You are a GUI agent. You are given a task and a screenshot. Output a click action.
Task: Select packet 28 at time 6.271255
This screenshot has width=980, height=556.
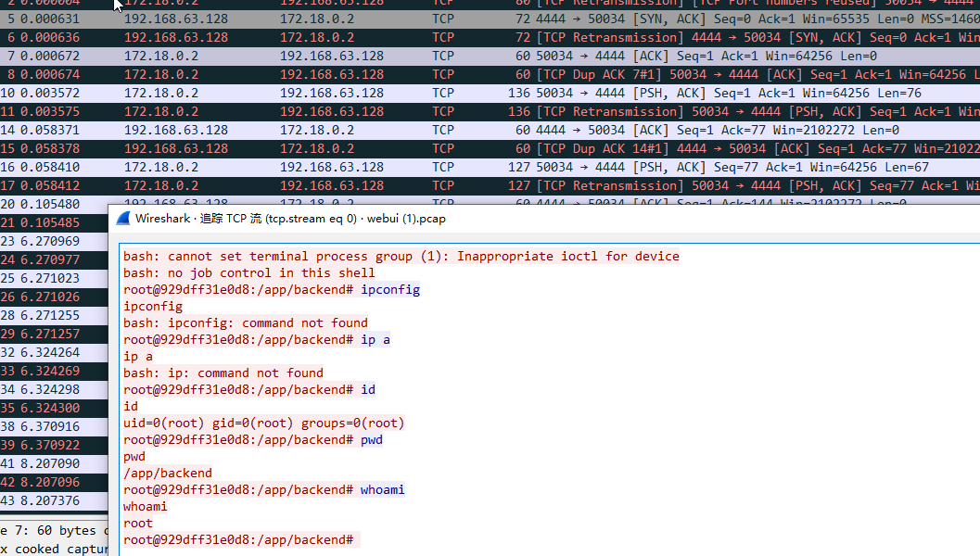click(x=54, y=315)
